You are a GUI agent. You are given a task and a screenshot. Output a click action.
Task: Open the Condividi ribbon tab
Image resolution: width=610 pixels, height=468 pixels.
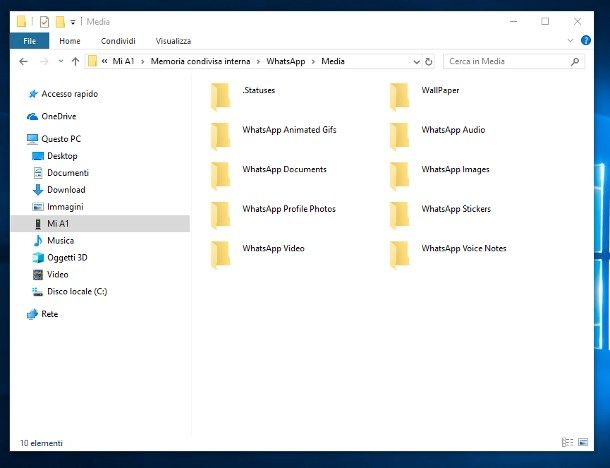pyautogui.click(x=118, y=41)
